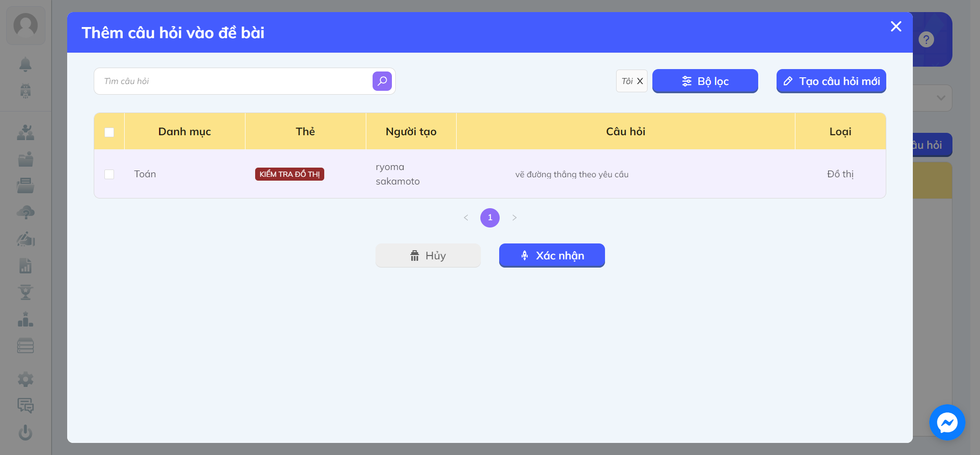Click the Danh mục column header

pos(185,131)
